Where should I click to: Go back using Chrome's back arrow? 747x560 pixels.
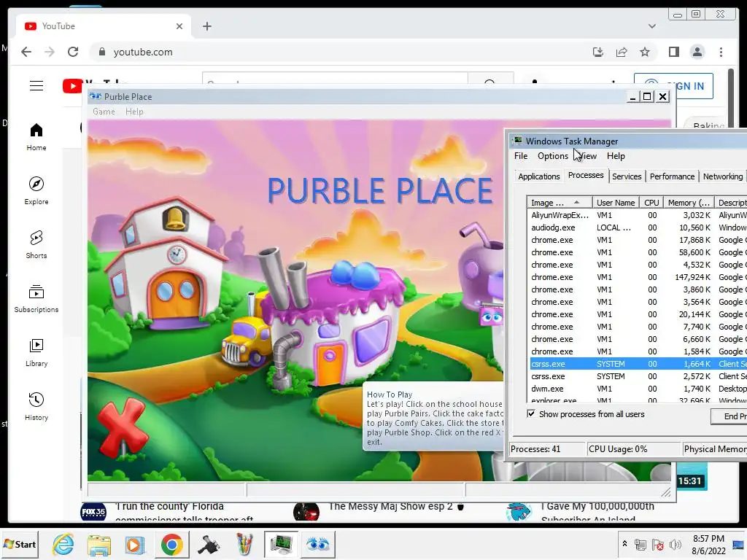pyautogui.click(x=26, y=52)
